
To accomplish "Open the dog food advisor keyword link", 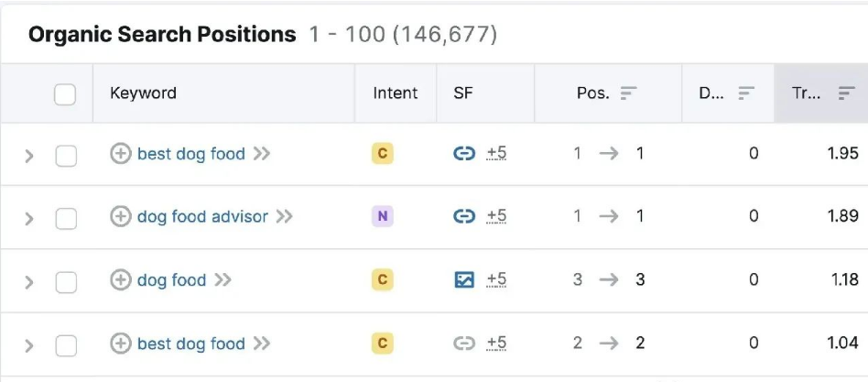I will [202, 216].
